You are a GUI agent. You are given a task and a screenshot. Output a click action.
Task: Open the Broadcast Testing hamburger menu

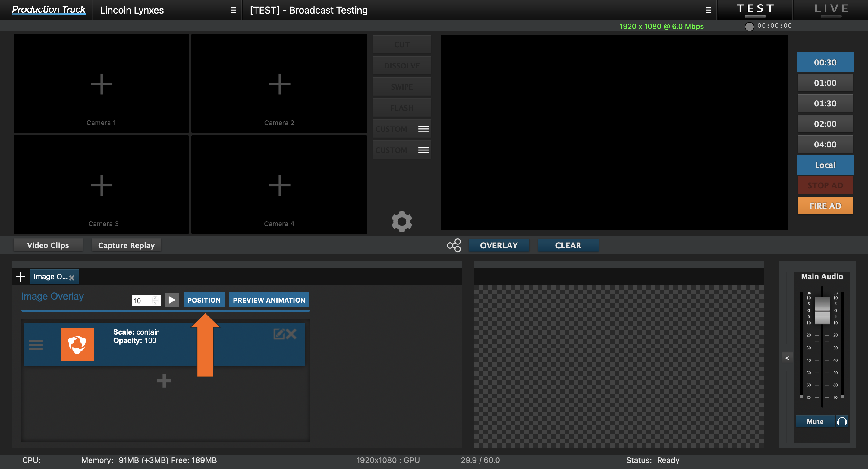click(708, 10)
